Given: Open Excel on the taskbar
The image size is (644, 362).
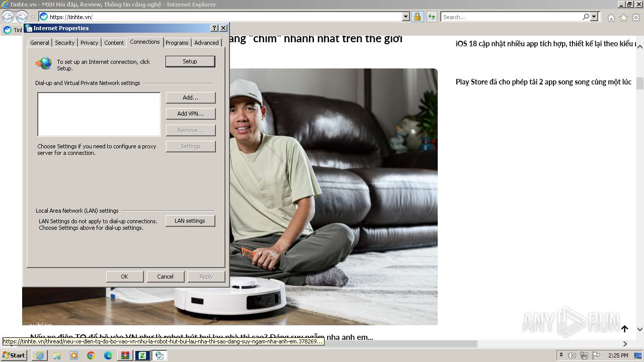Looking at the screenshot, I should click(142, 355).
